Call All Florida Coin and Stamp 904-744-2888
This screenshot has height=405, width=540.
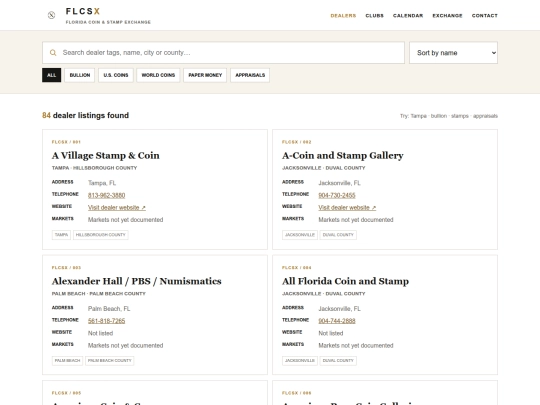[337, 321]
